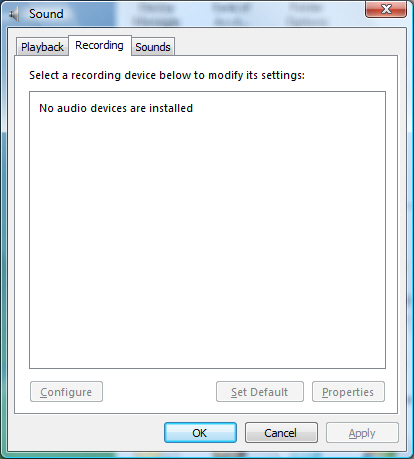Switch to the Playback tab
Viewport: 414px width, 459px height.
[42, 47]
